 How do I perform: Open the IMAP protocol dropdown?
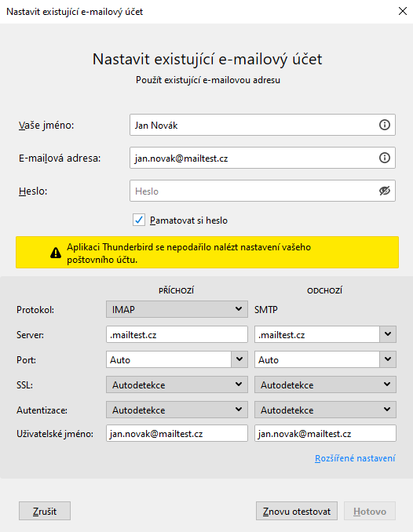pyautogui.click(x=177, y=309)
